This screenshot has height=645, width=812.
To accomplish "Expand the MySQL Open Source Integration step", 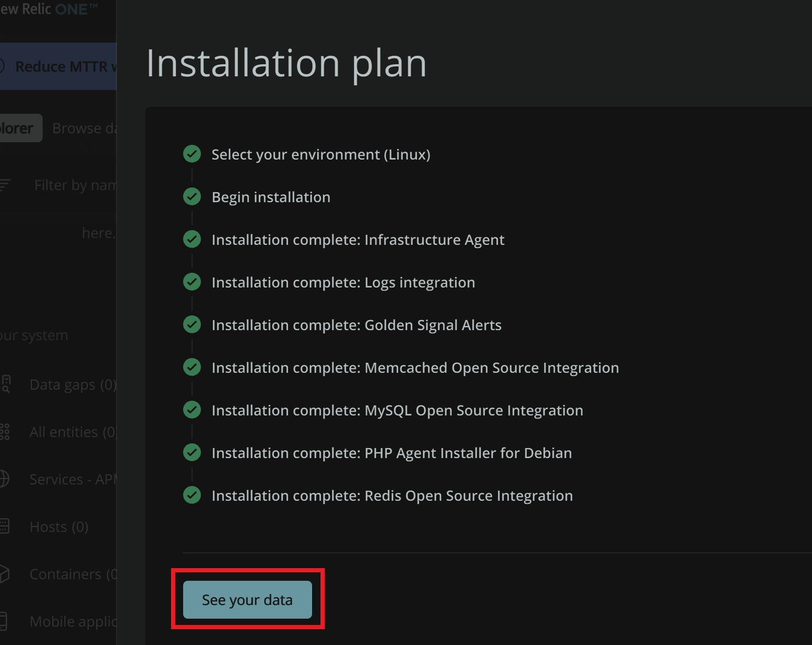I will tap(397, 410).
